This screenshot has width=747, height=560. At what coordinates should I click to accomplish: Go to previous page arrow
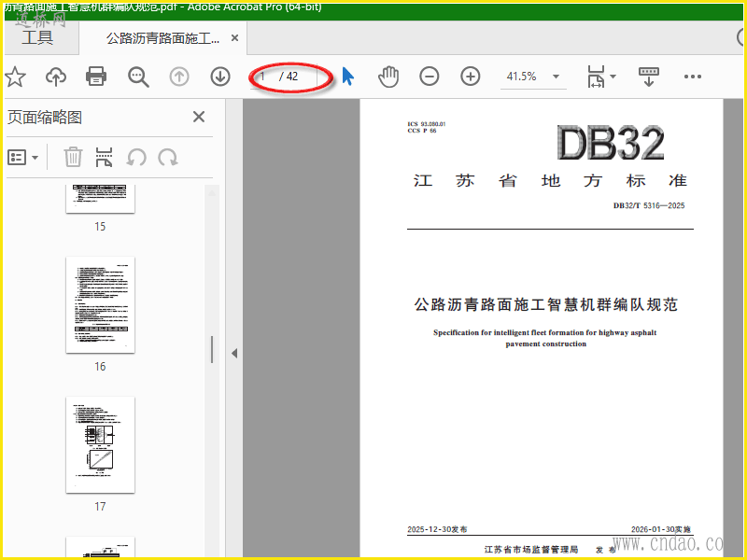click(x=179, y=77)
